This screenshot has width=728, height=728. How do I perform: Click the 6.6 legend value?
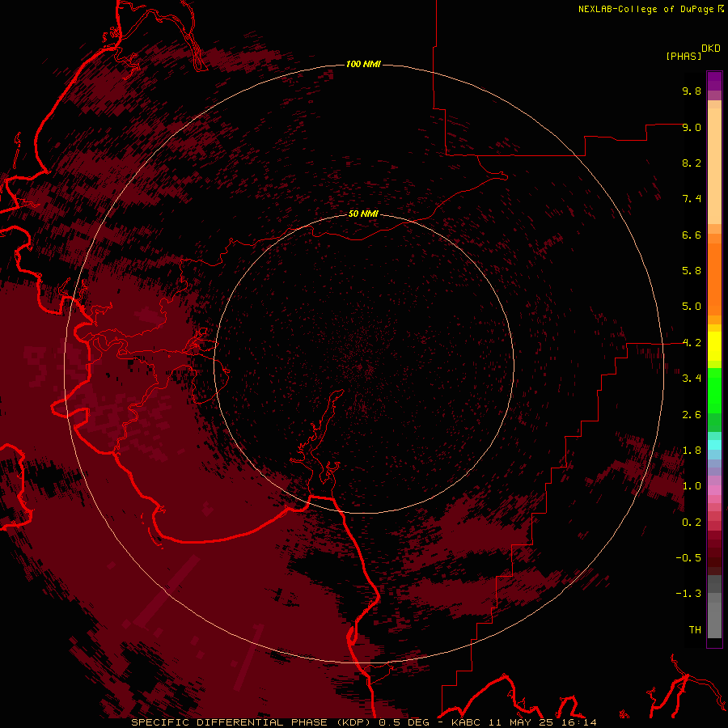point(692,235)
